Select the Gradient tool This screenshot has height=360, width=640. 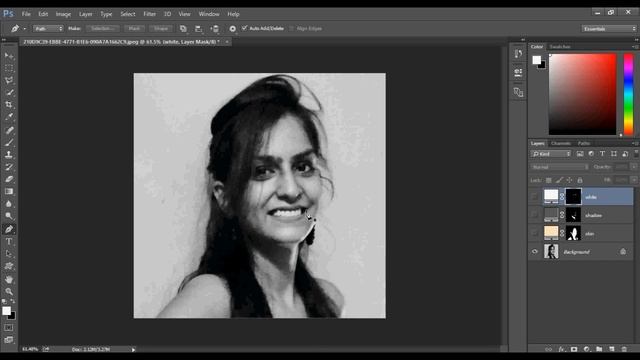click(x=9, y=191)
